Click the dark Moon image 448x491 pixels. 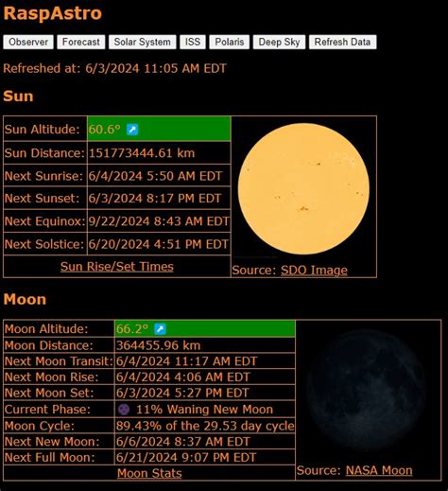point(367,391)
